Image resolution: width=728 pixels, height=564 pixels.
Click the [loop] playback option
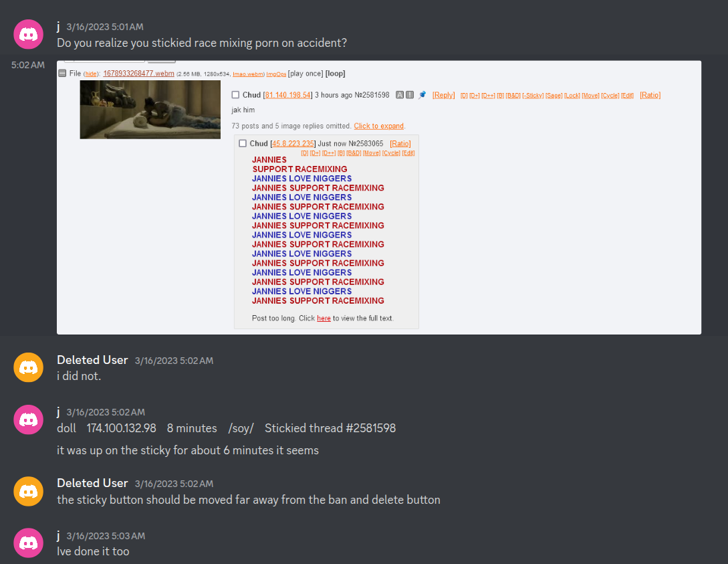335,74
